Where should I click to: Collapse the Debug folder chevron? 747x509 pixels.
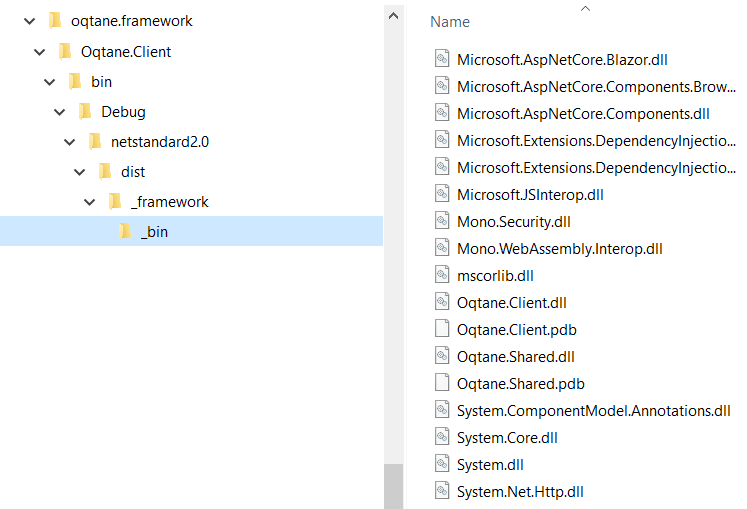[x=60, y=111]
